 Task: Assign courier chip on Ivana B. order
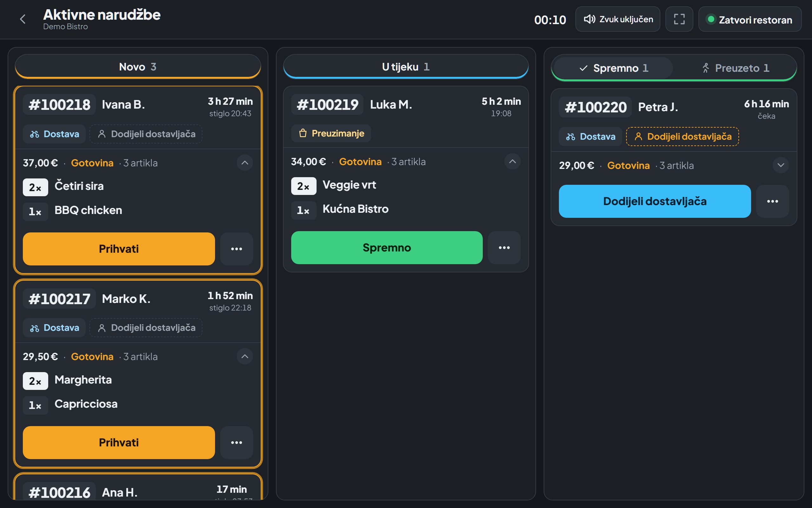[x=146, y=134]
